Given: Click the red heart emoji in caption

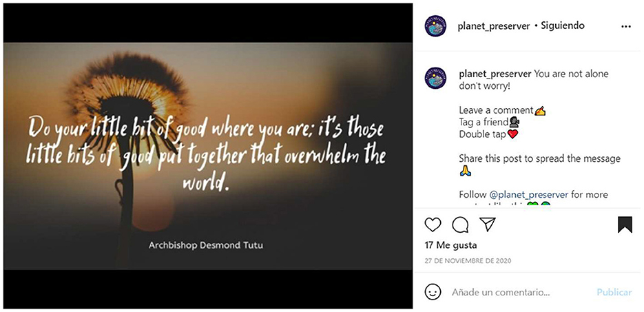Looking at the screenshot, I should [x=512, y=134].
